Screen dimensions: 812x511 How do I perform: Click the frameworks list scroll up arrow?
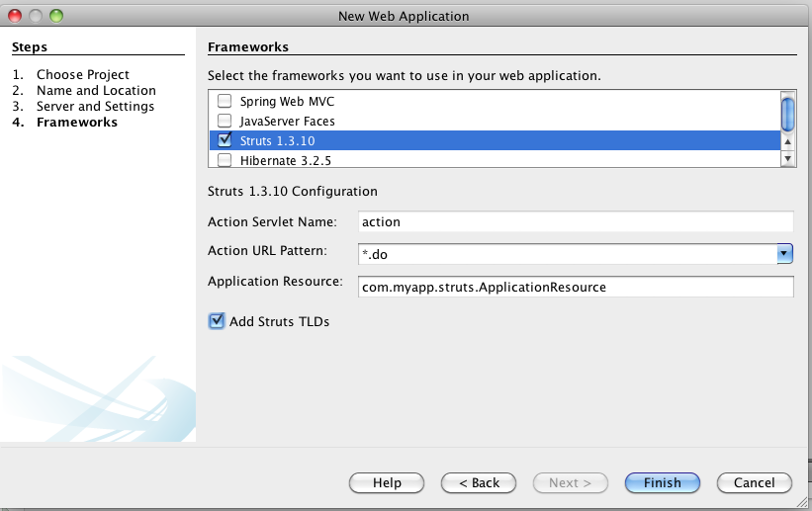coord(787,141)
